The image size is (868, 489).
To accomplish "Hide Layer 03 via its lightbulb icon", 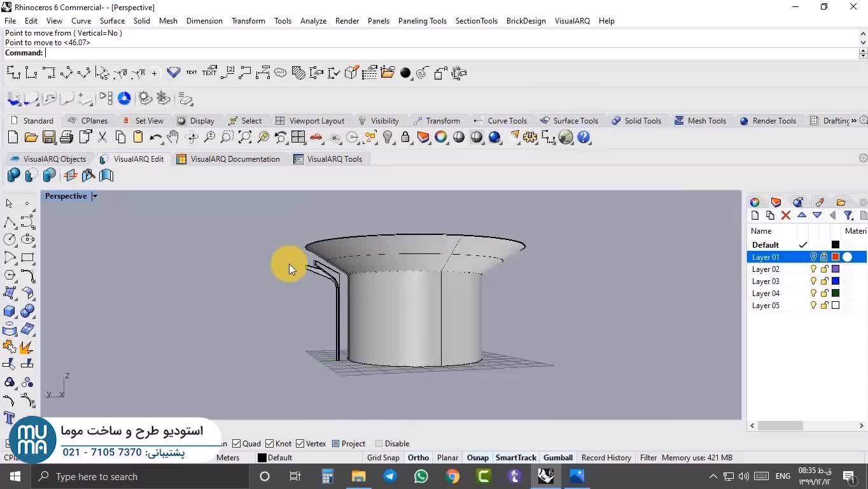I will [813, 281].
